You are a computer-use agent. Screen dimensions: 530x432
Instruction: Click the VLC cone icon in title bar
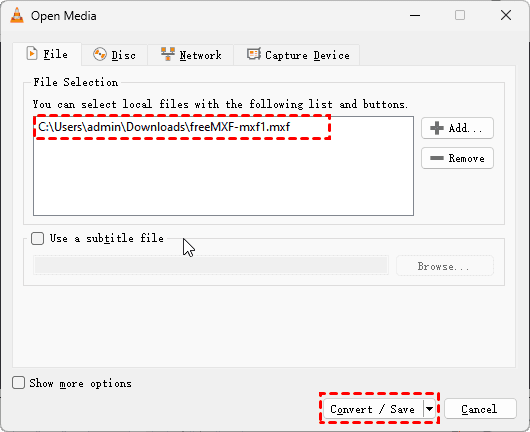coord(17,15)
